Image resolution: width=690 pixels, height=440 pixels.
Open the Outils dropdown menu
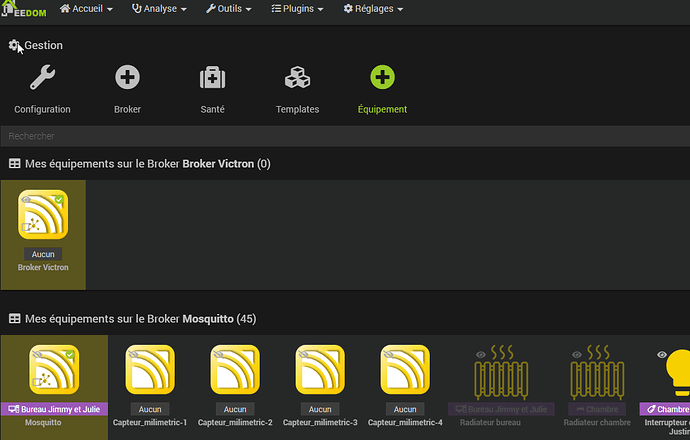point(228,9)
